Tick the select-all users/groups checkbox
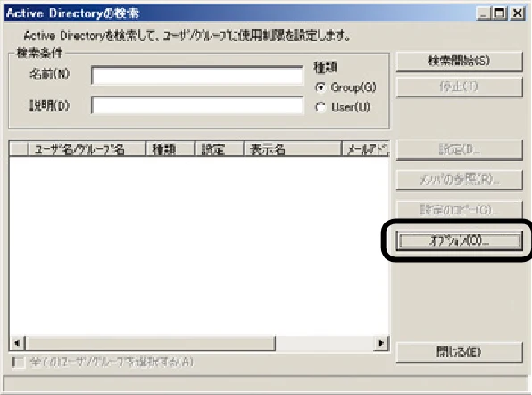Screen dimensions: 532x395 click(19, 363)
